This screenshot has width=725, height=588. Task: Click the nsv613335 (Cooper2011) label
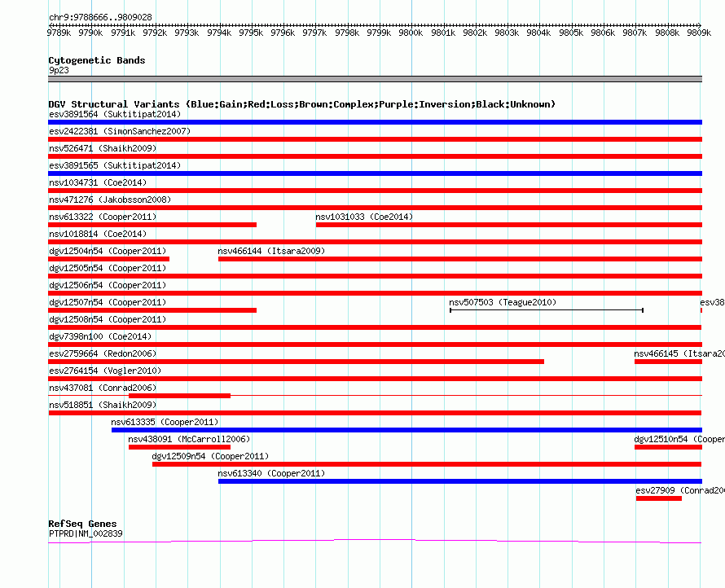click(165, 422)
